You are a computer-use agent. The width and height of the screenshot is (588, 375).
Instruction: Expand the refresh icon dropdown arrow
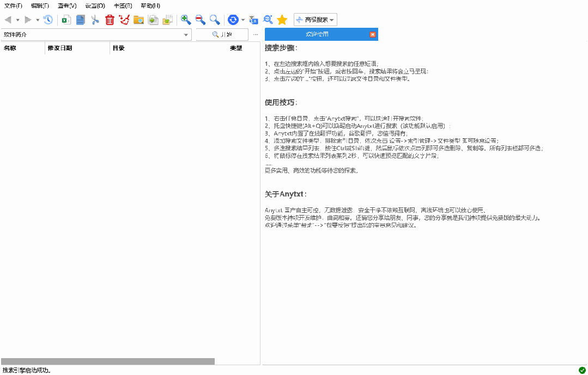(x=243, y=20)
